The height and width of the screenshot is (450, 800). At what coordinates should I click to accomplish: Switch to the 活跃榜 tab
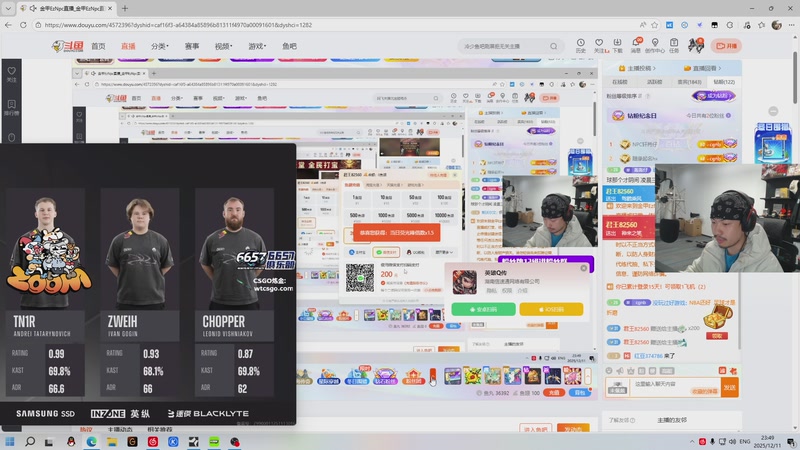pos(654,82)
